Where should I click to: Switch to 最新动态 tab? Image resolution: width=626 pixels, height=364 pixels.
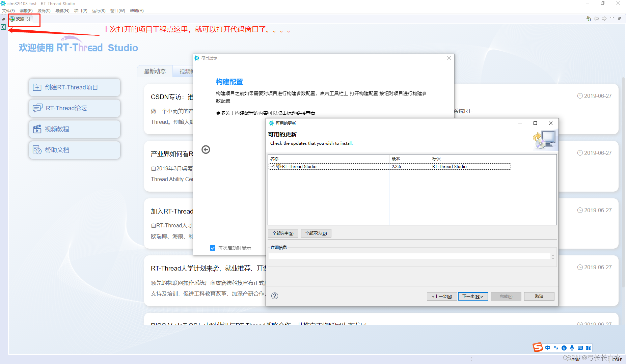pyautogui.click(x=155, y=71)
